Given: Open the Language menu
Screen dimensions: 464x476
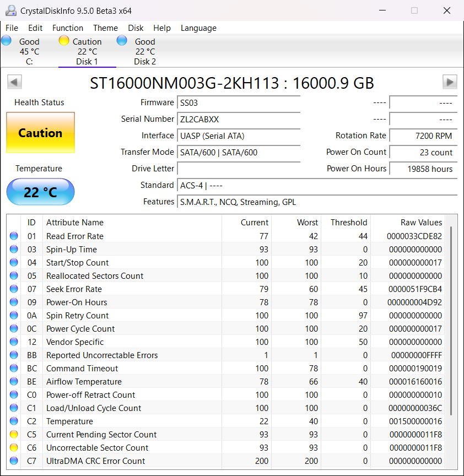Looking at the screenshot, I should coord(198,28).
